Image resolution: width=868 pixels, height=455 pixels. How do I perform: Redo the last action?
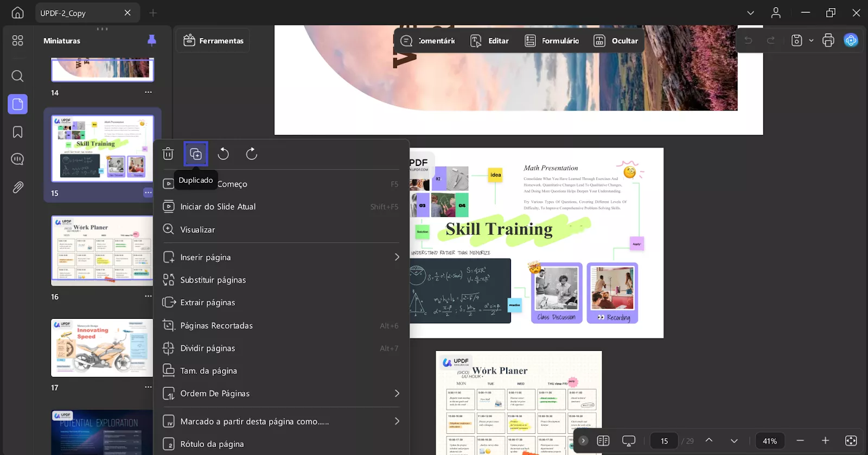point(770,40)
